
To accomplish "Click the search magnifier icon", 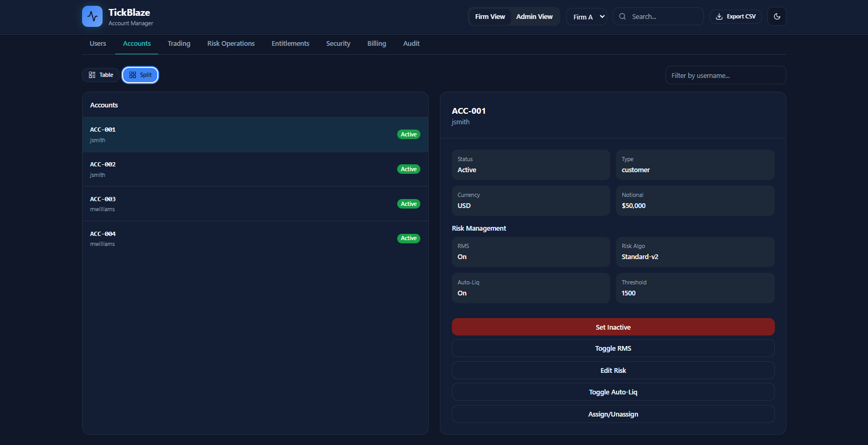I will [x=622, y=16].
